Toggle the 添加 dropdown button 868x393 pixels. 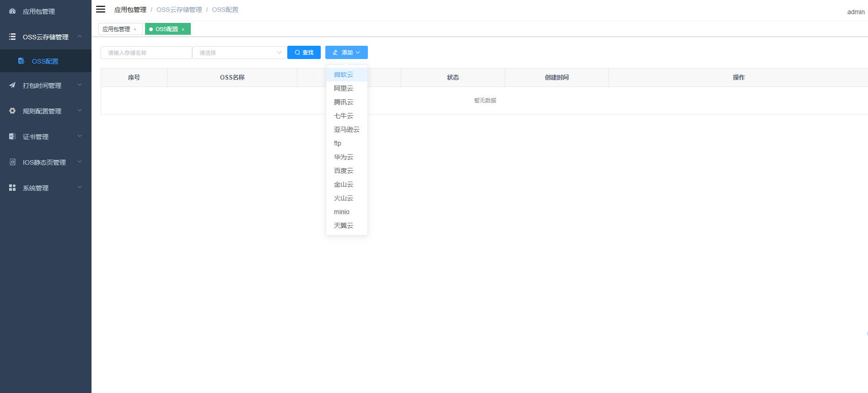tap(346, 53)
